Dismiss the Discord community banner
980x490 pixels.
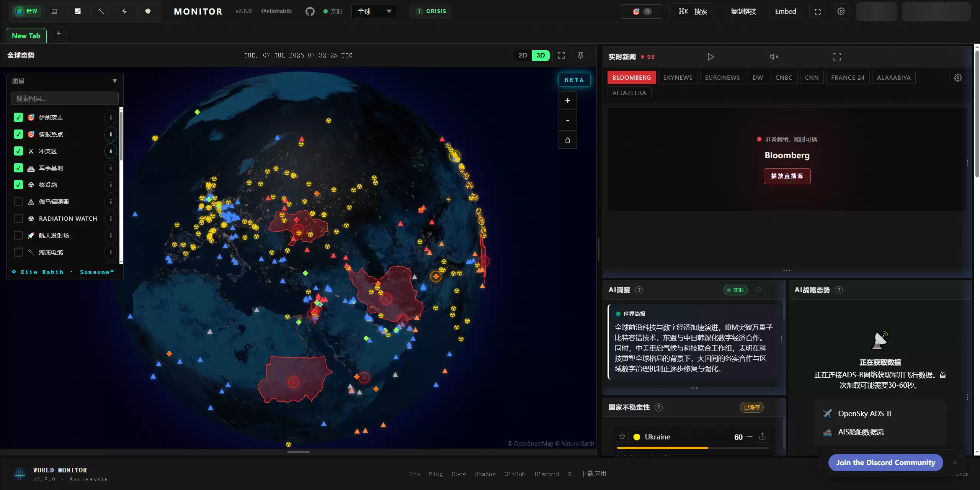(955, 463)
